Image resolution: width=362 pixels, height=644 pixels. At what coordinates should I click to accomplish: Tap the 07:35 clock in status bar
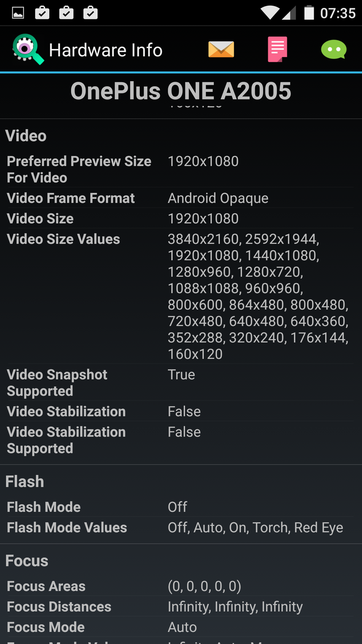(338, 13)
